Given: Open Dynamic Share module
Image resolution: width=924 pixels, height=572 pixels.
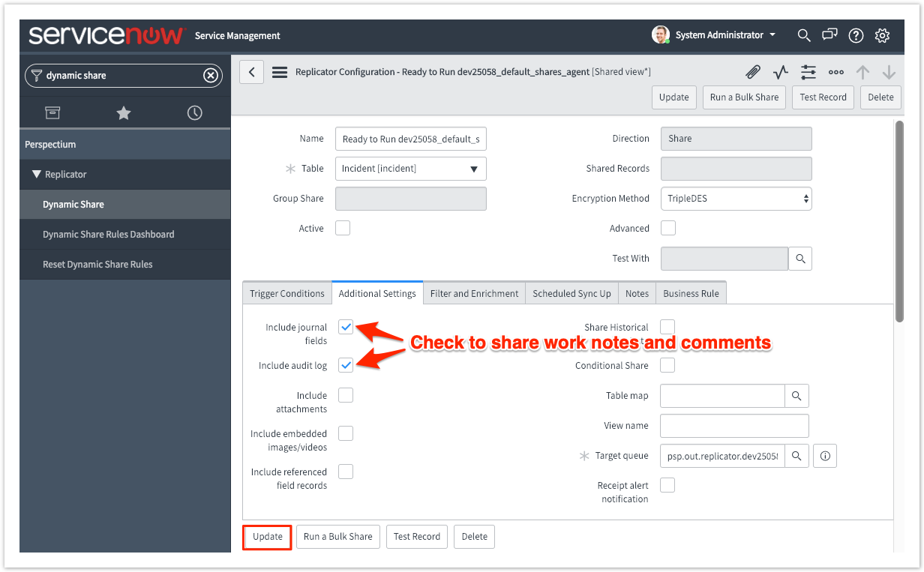Looking at the screenshot, I should (124, 204).
